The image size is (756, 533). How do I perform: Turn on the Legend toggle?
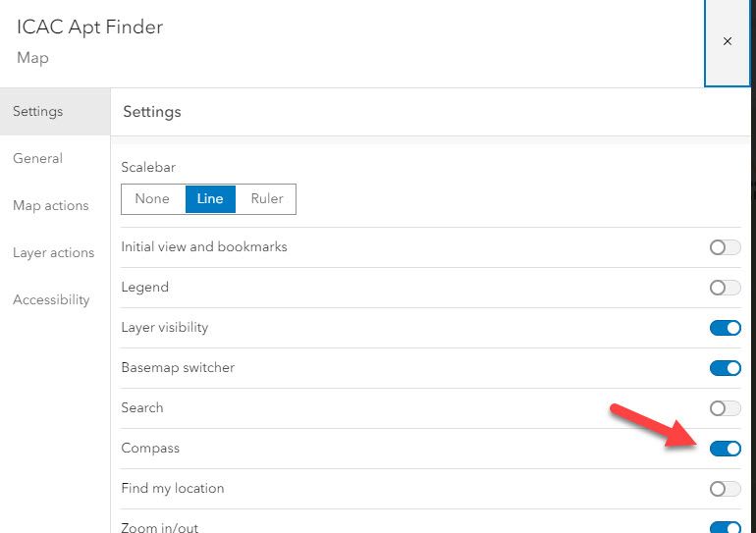(725, 288)
